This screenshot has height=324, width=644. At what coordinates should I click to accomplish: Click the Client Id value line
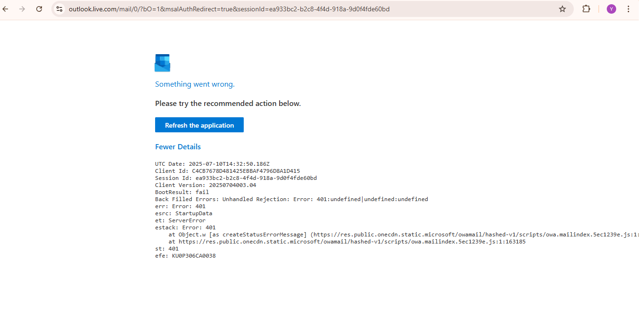[x=228, y=171]
